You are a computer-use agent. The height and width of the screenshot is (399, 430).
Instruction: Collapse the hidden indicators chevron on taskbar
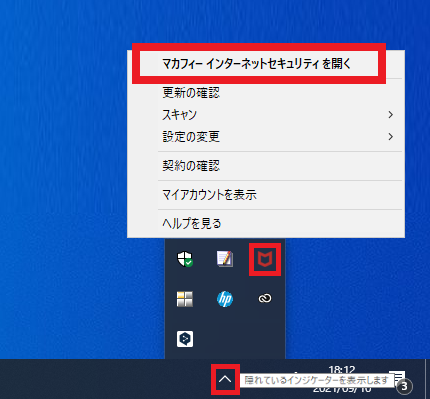pyautogui.click(x=225, y=379)
